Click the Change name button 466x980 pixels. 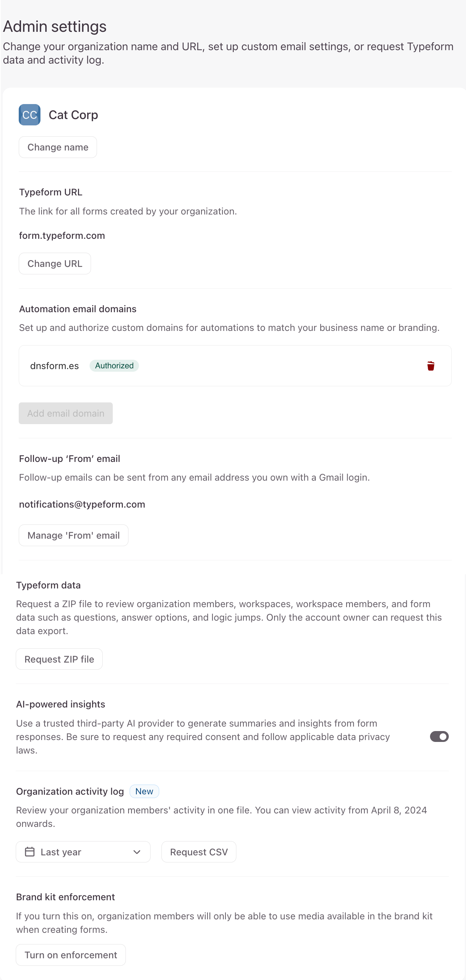point(58,147)
